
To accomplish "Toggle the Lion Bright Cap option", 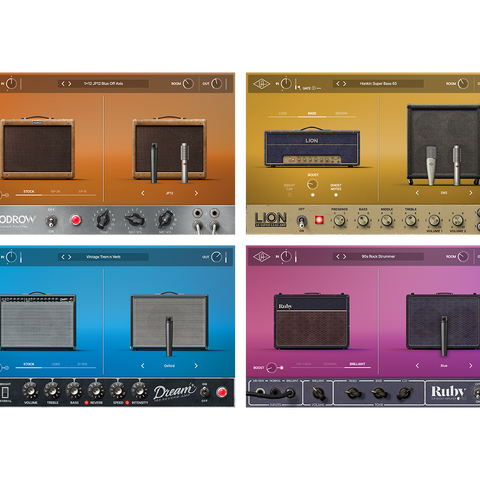I will click(x=289, y=195).
